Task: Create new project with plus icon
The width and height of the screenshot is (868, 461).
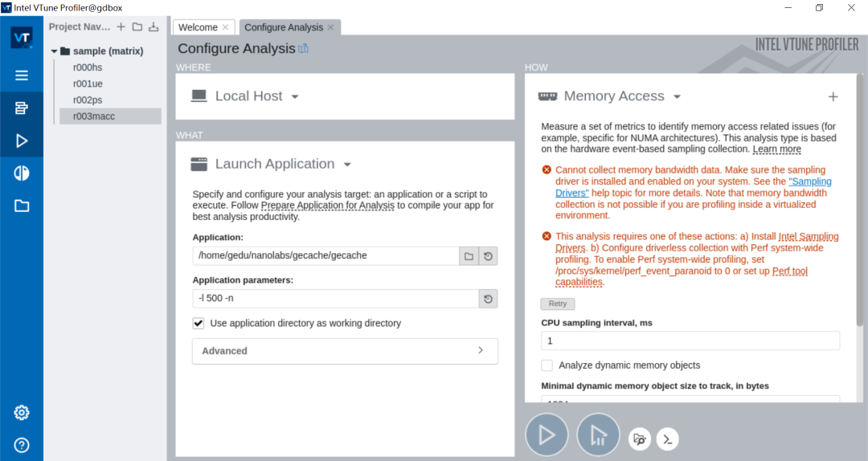Action: click(x=121, y=27)
